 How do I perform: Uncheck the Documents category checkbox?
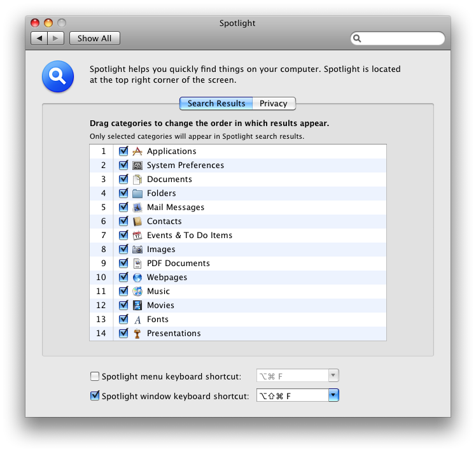pos(123,180)
